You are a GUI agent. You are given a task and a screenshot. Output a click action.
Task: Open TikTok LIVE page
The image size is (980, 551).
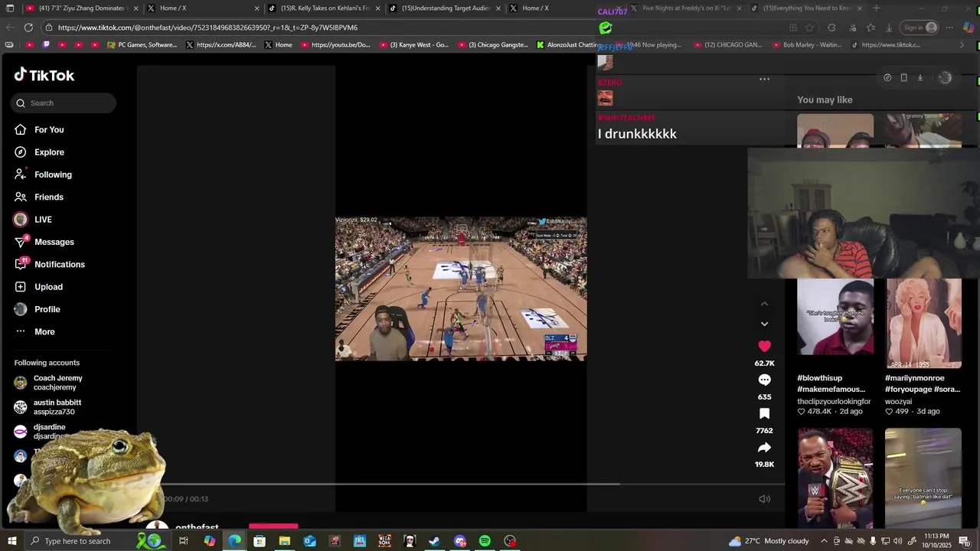[43, 220]
